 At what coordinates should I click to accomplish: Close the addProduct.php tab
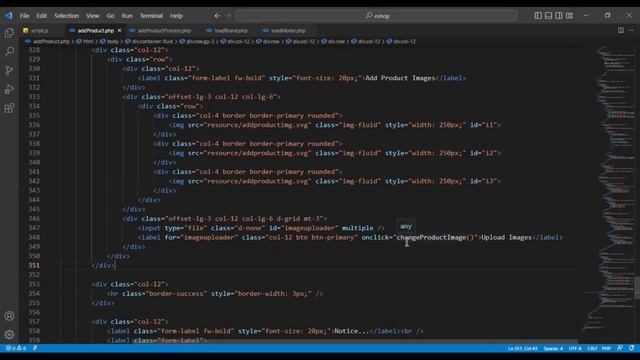(x=119, y=31)
